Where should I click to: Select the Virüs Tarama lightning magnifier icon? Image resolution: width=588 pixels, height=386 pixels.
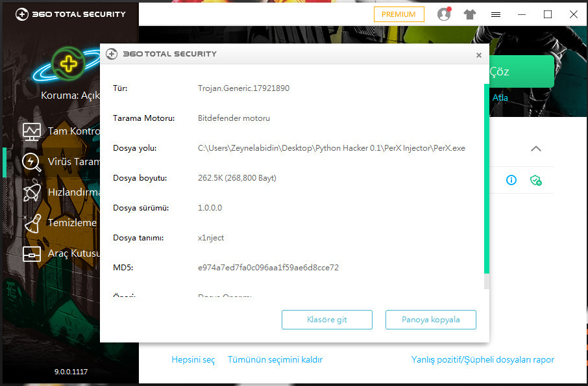click(32, 162)
